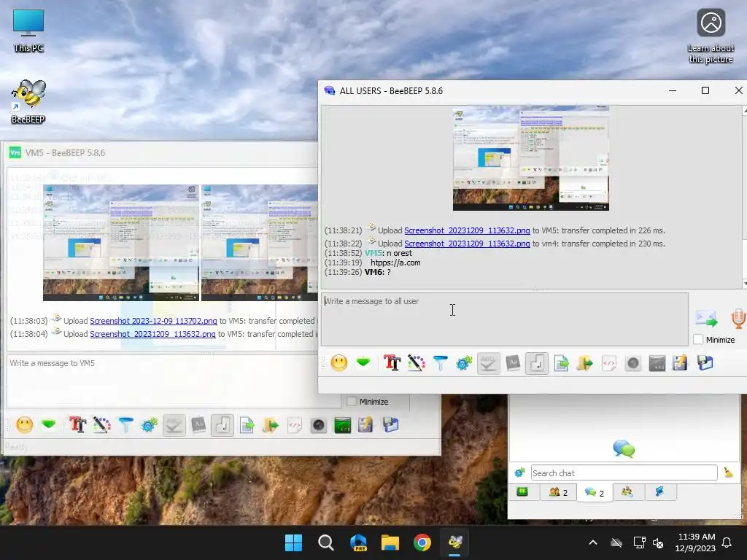
Task: Click send message envelope button in ALL USERS
Action: [x=706, y=318]
